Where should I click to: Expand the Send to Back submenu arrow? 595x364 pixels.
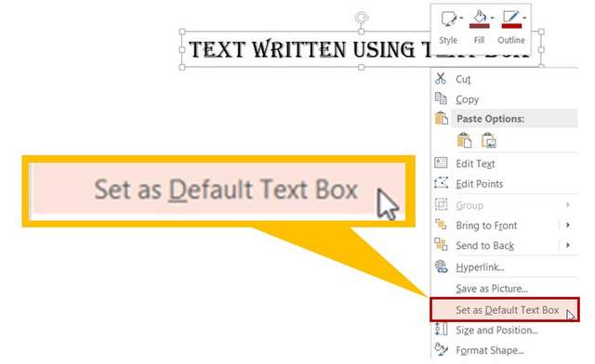coord(568,245)
